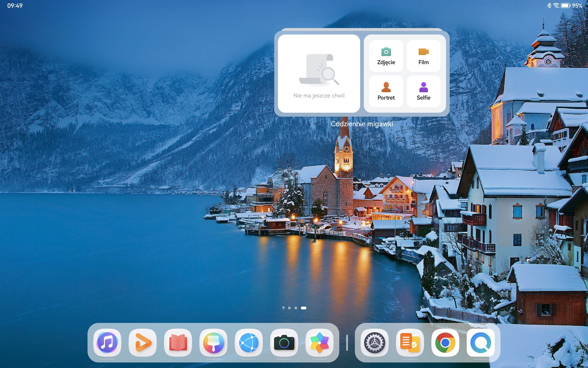Tap the Zdjęcie photo shortcut

pos(386,56)
